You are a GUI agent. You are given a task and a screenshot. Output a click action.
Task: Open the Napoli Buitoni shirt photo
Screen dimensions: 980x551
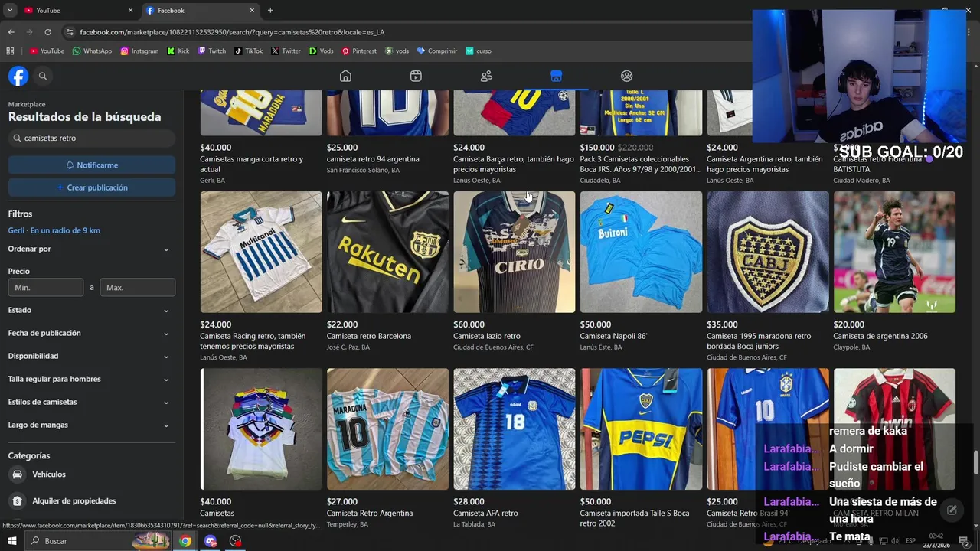[x=641, y=252]
